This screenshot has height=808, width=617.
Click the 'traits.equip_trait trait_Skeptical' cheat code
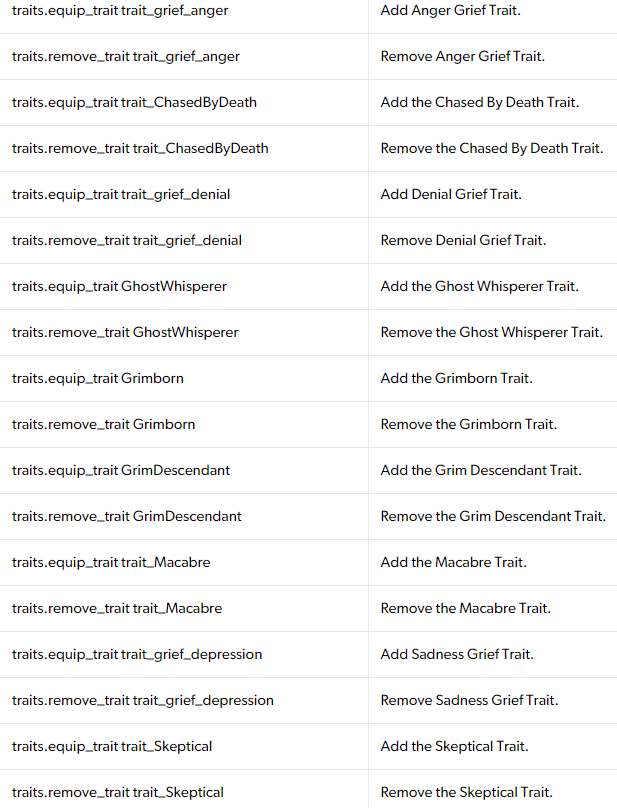[112, 747]
